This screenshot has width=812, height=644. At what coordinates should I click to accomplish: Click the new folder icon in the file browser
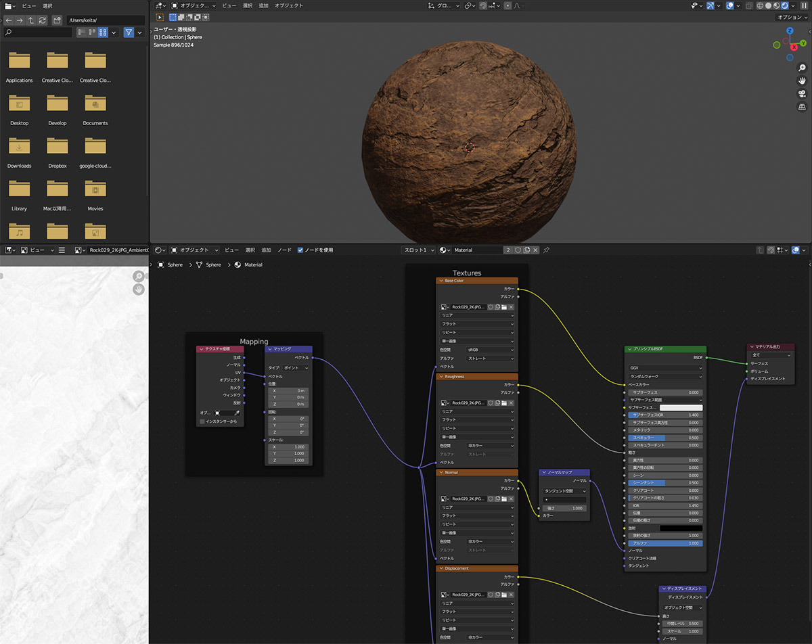tap(58, 20)
